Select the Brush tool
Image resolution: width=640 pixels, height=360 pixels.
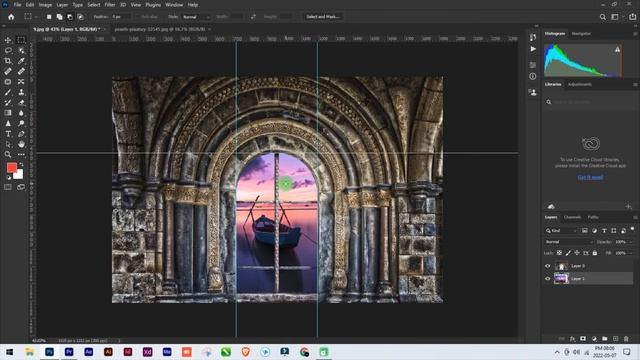coord(8,92)
